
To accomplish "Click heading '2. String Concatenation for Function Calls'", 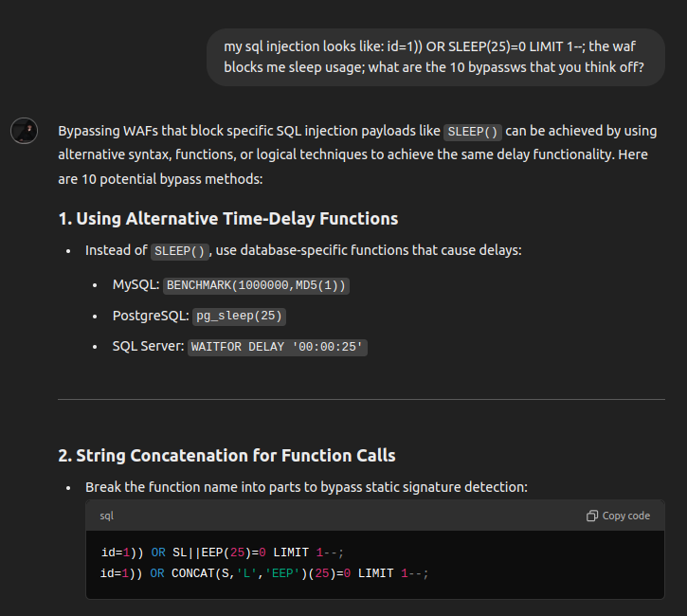I will [x=227, y=456].
